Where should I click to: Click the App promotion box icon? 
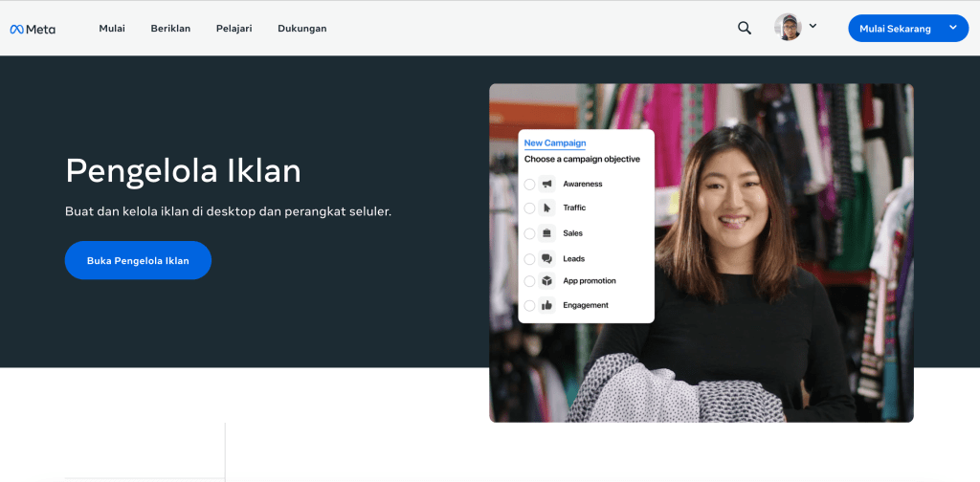pos(546,281)
